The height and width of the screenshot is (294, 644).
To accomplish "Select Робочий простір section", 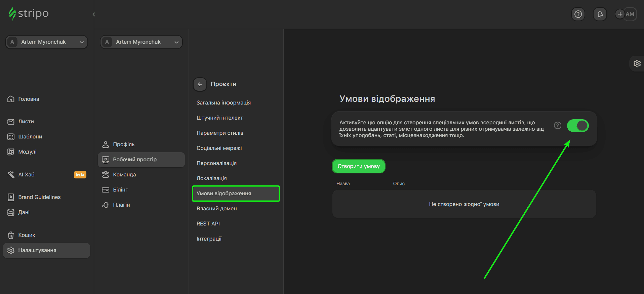I will tap(141, 160).
